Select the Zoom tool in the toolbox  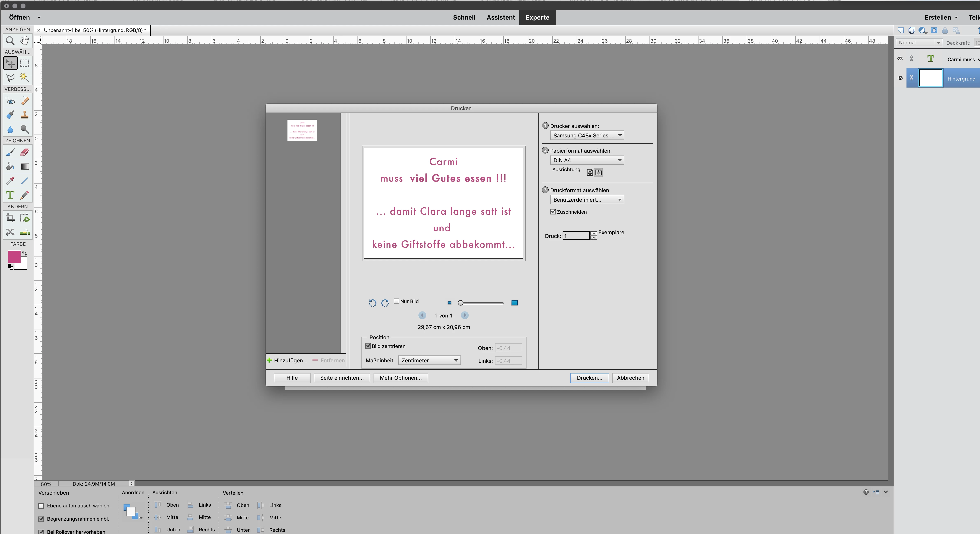10,40
